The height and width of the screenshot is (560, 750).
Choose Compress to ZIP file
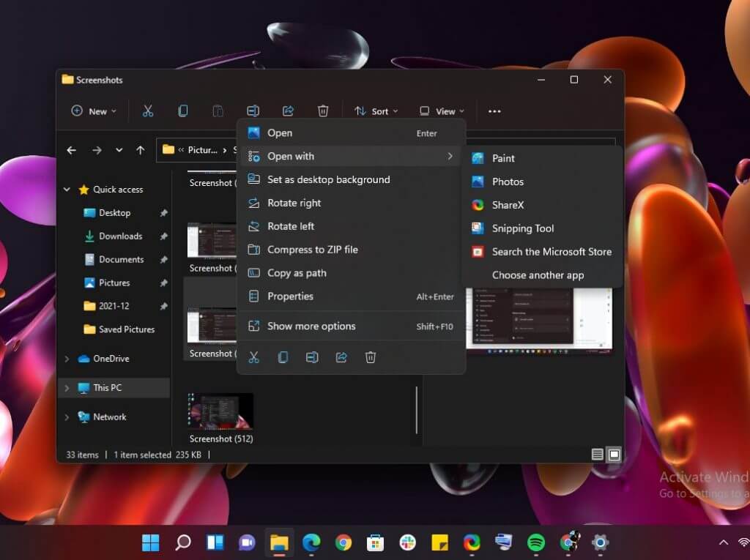(x=351, y=250)
